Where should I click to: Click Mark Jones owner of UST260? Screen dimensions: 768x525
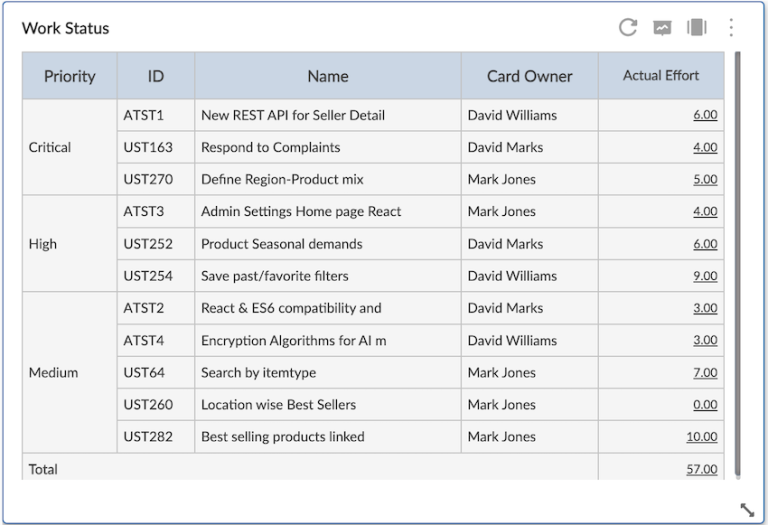click(502, 405)
